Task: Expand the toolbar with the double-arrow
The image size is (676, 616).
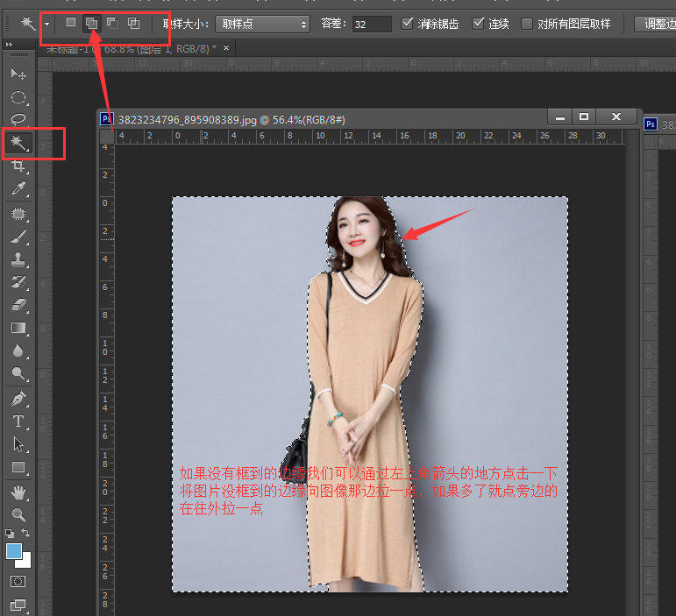Action: coord(10,45)
